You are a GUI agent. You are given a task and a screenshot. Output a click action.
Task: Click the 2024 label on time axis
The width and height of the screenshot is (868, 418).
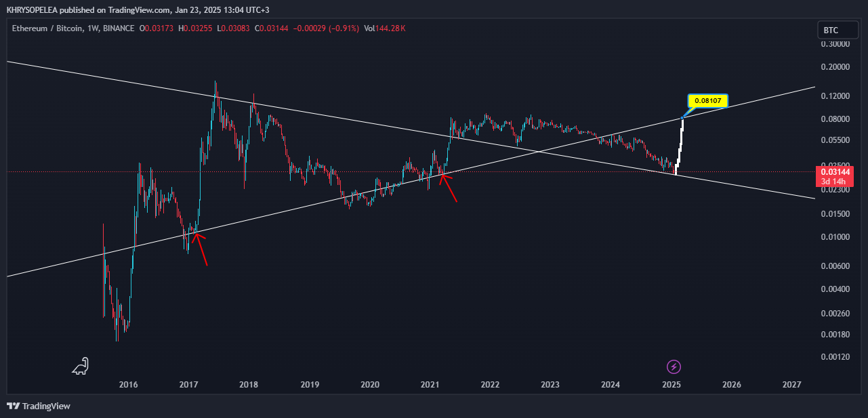611,385
